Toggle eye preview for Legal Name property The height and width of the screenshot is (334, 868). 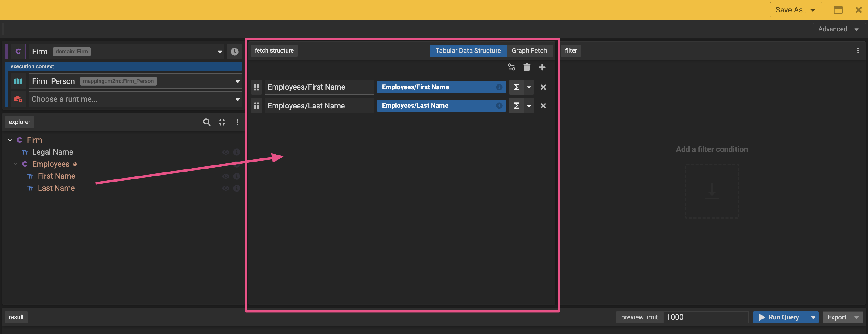[x=225, y=152]
